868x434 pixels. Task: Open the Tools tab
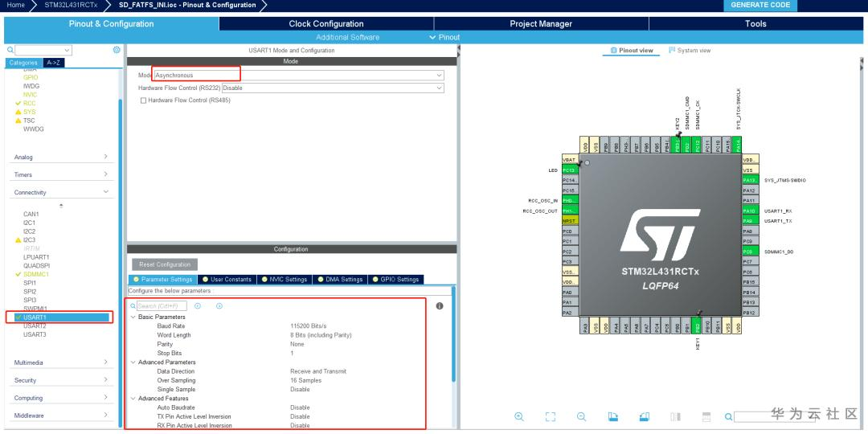(x=755, y=24)
